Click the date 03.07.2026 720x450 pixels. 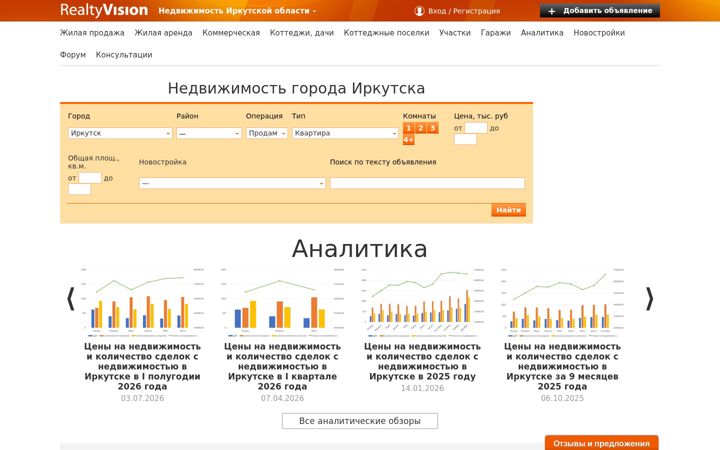coord(142,398)
